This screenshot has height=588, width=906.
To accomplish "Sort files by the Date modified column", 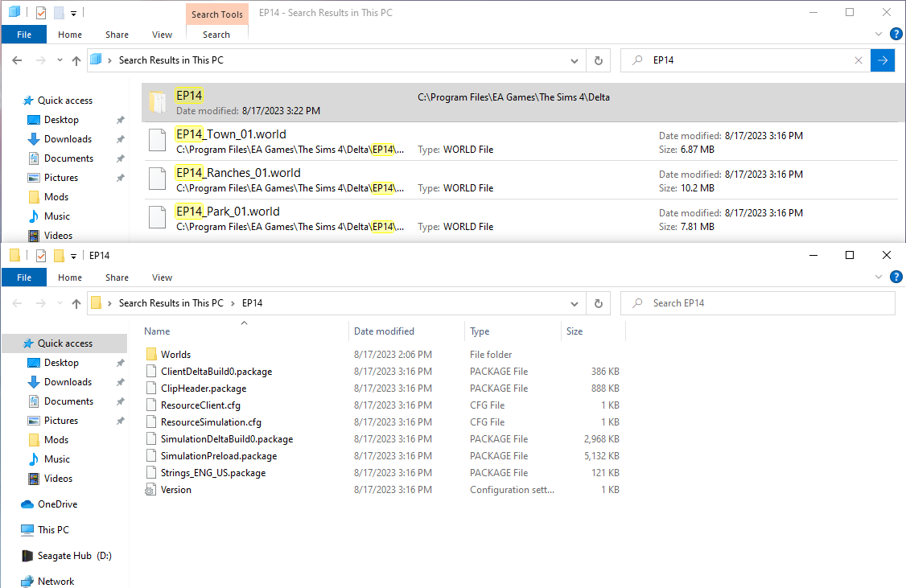I will pos(384,331).
